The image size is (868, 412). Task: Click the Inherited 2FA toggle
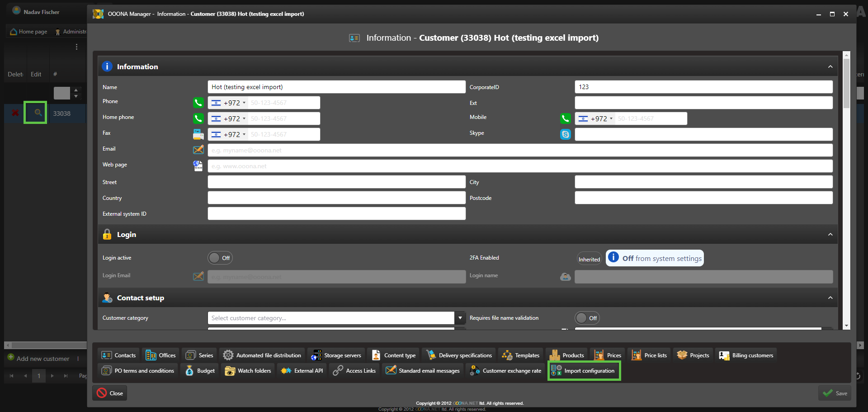click(x=589, y=259)
